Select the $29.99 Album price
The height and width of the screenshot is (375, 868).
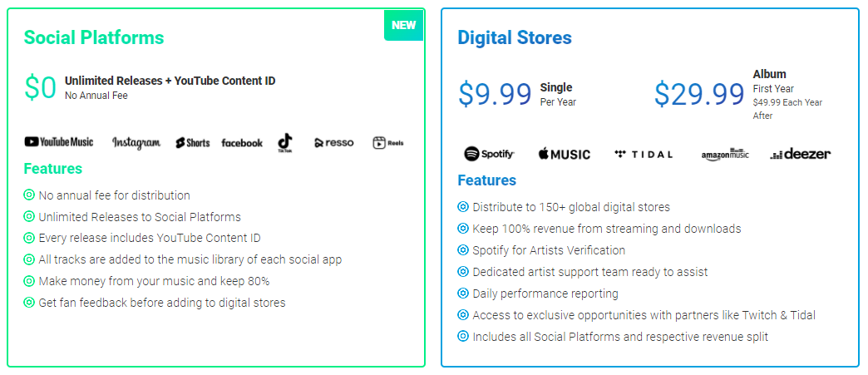coord(699,94)
